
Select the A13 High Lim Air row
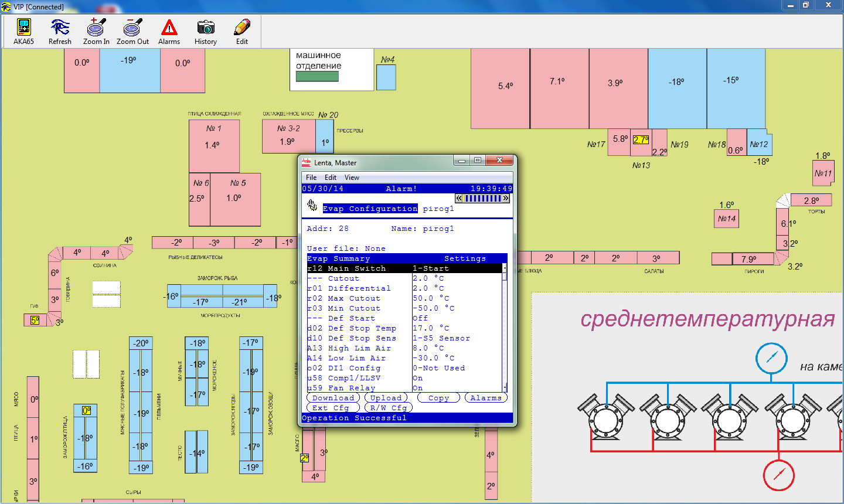[404, 348]
